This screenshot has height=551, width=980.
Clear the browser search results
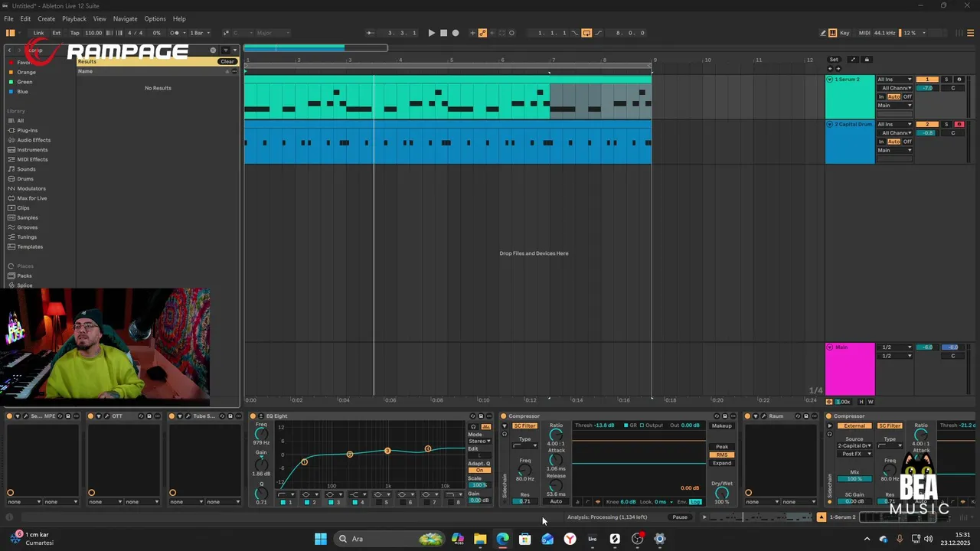[227, 61]
